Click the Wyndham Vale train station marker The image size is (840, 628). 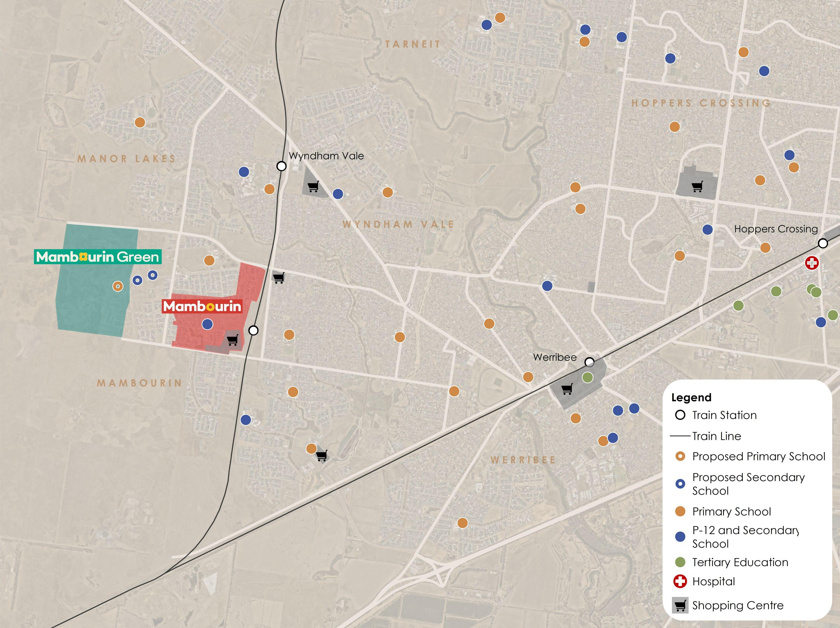[x=281, y=166]
